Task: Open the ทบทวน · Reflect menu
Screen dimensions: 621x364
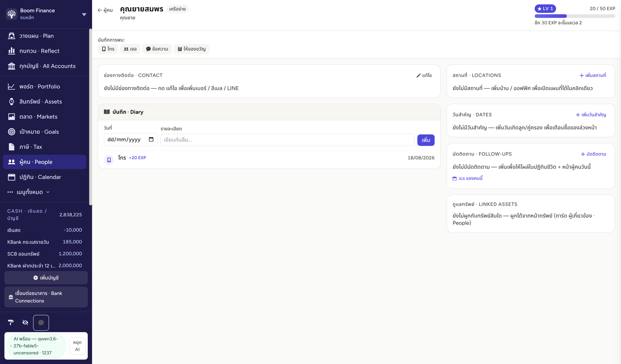Action: click(45, 51)
